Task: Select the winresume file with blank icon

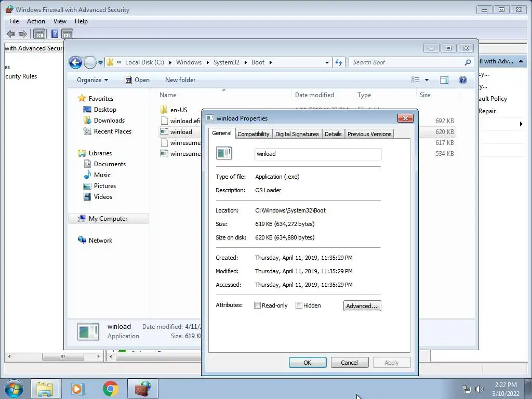Action: [x=164, y=142]
